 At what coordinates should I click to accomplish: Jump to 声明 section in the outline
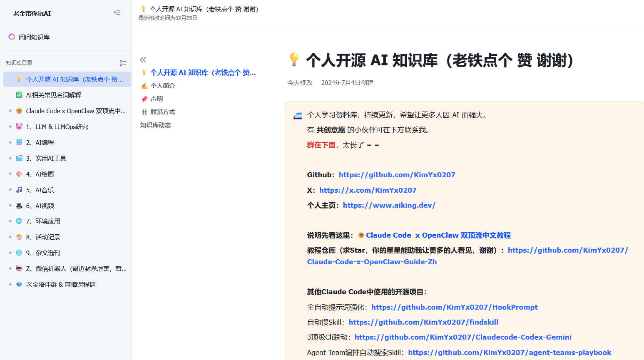[157, 99]
